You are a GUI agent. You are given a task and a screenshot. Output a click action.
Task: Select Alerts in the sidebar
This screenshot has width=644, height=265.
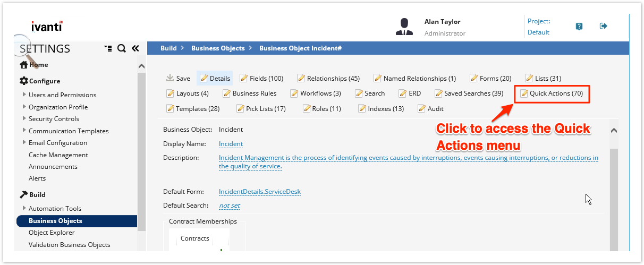point(37,178)
